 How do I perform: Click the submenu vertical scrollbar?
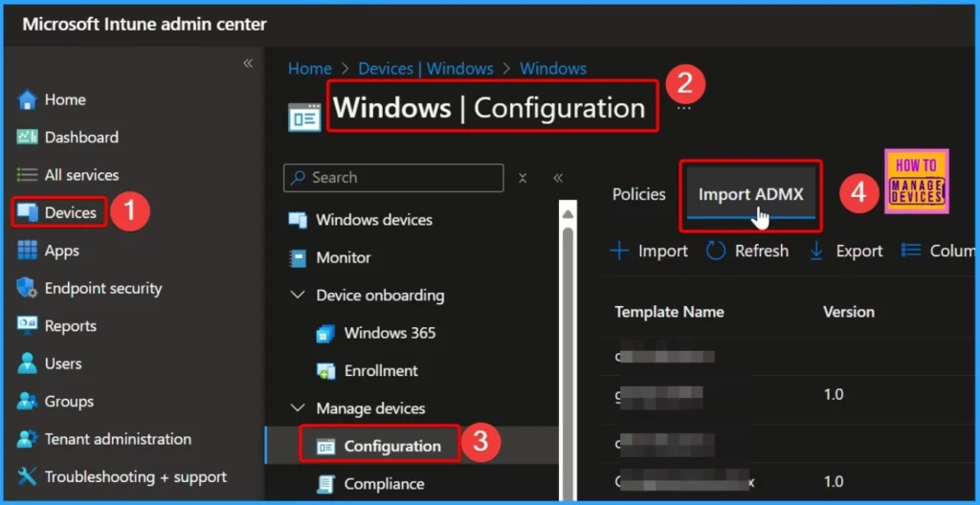[568, 362]
